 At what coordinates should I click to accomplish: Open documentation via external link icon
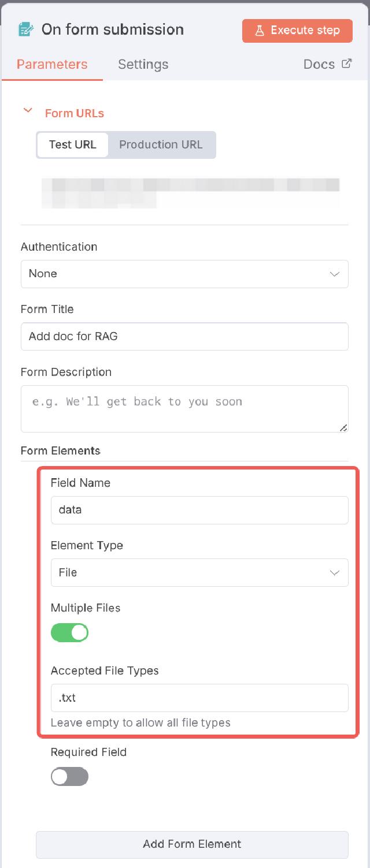pos(346,64)
